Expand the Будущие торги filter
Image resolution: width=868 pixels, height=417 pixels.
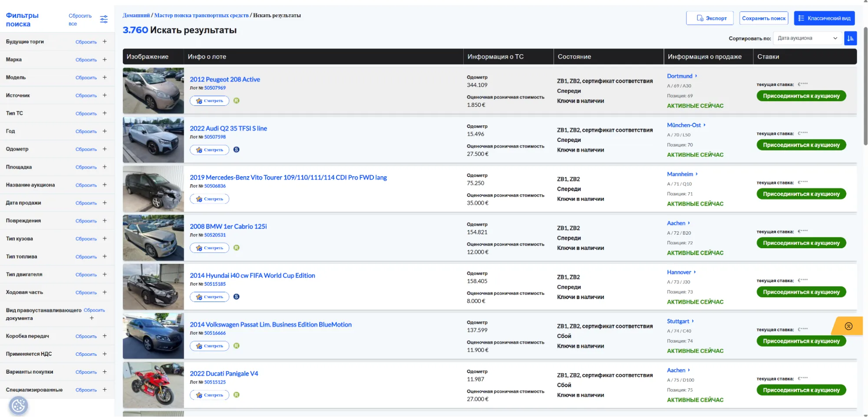click(105, 42)
